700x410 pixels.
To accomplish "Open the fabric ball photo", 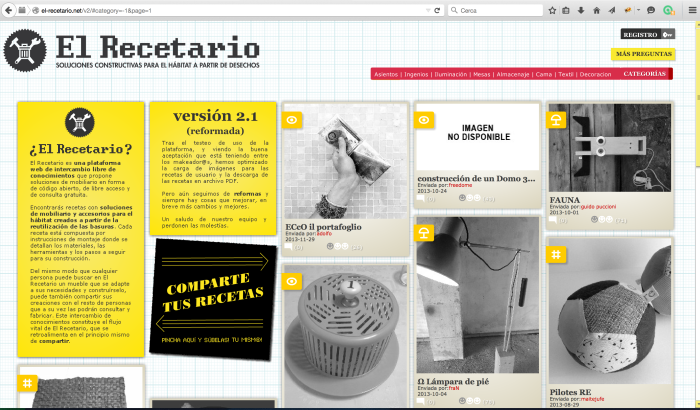I will (610, 311).
